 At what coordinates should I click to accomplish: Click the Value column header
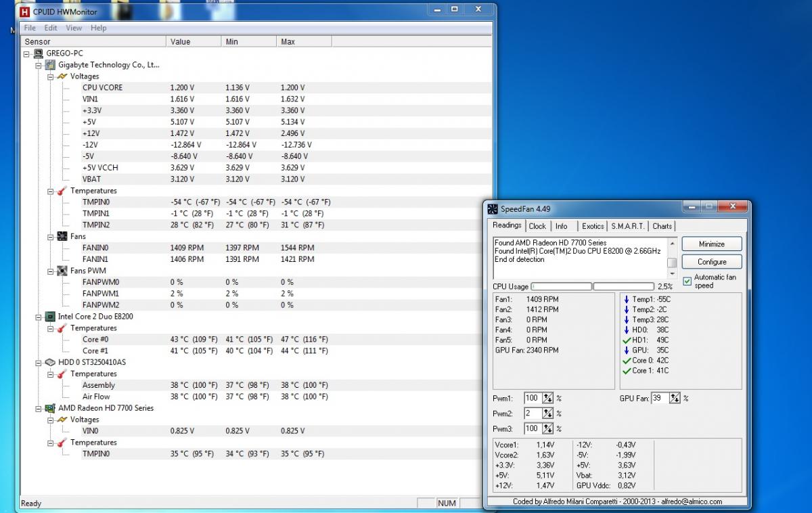click(x=194, y=41)
